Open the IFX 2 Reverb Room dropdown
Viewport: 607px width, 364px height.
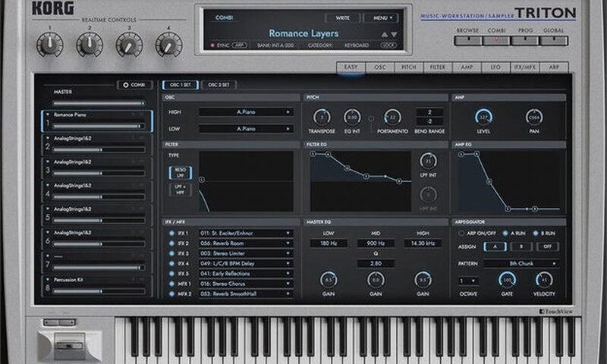pyautogui.click(x=245, y=243)
